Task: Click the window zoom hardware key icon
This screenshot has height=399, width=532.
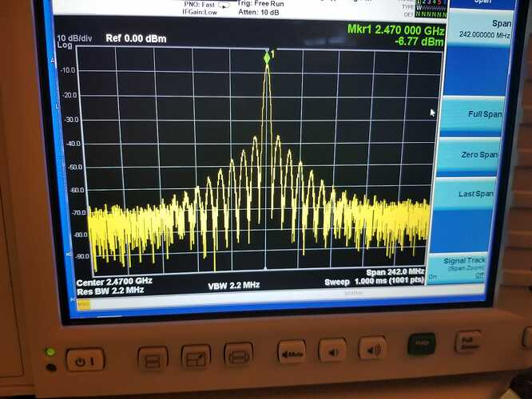Action: coord(196,357)
